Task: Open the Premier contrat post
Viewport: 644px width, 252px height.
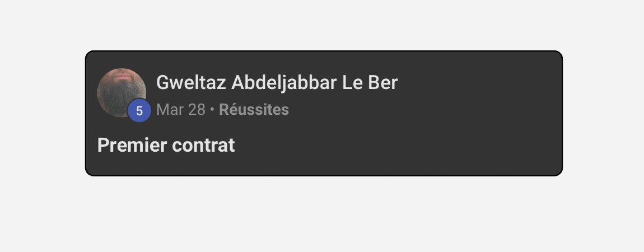Action: (166, 145)
